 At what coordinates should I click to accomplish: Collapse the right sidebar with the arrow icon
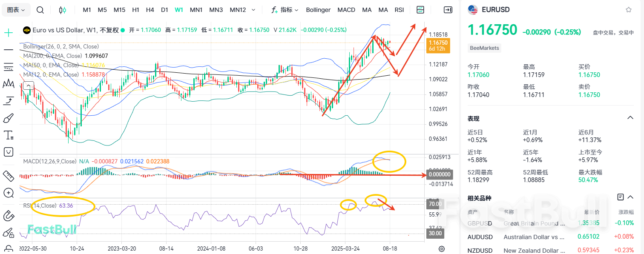(448, 9)
